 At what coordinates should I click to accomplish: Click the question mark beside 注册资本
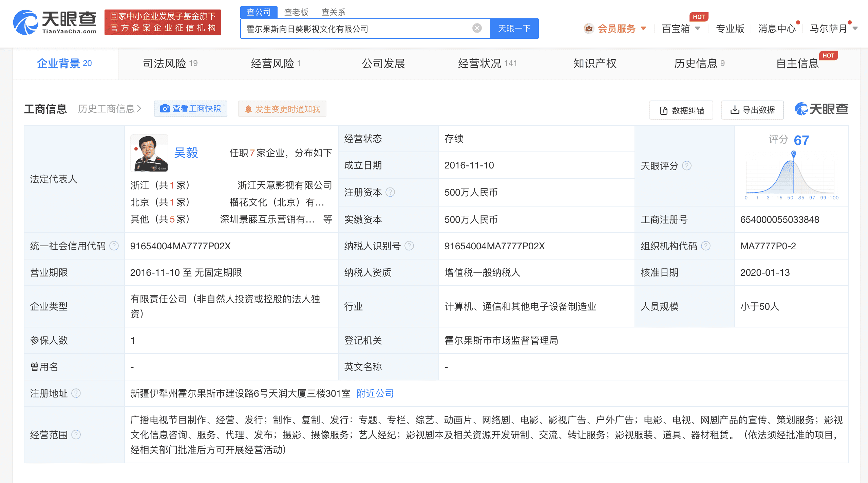390,192
